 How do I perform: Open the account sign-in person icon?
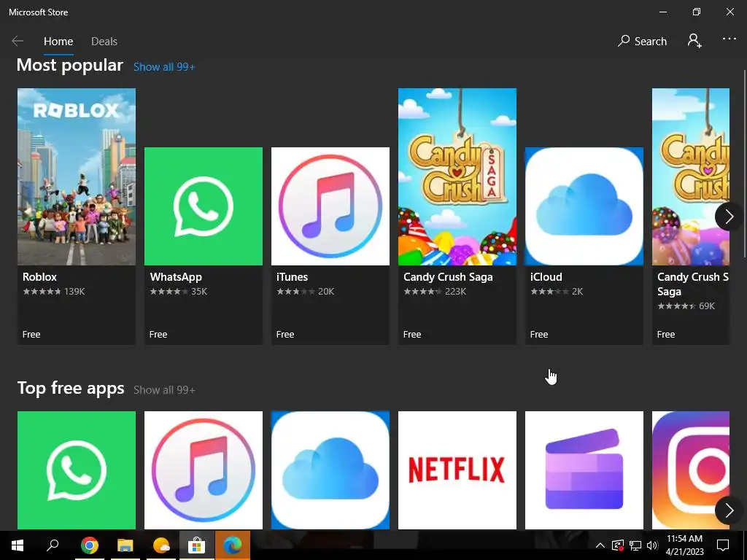pos(694,41)
